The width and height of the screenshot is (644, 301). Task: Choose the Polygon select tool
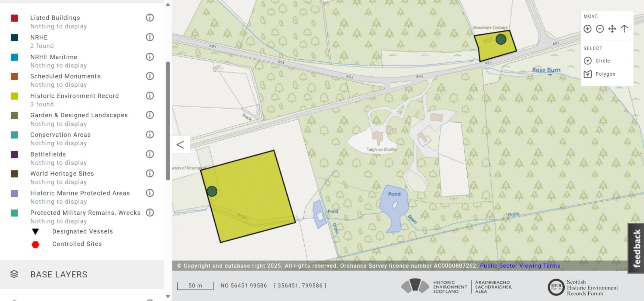pos(600,74)
